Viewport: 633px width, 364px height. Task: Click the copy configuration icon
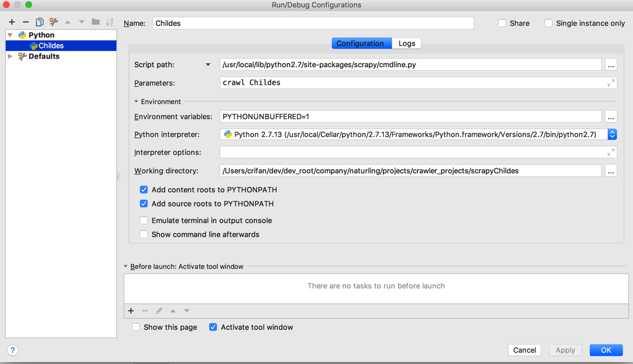click(x=40, y=22)
